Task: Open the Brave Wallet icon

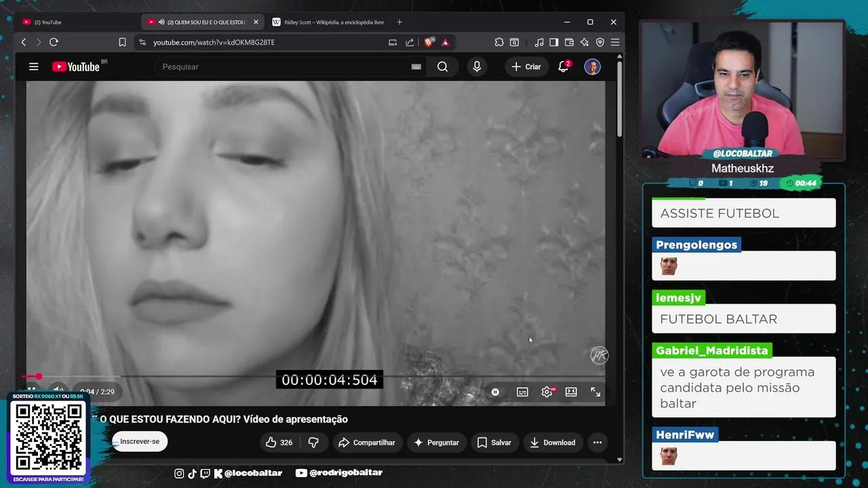Action: 569,42
